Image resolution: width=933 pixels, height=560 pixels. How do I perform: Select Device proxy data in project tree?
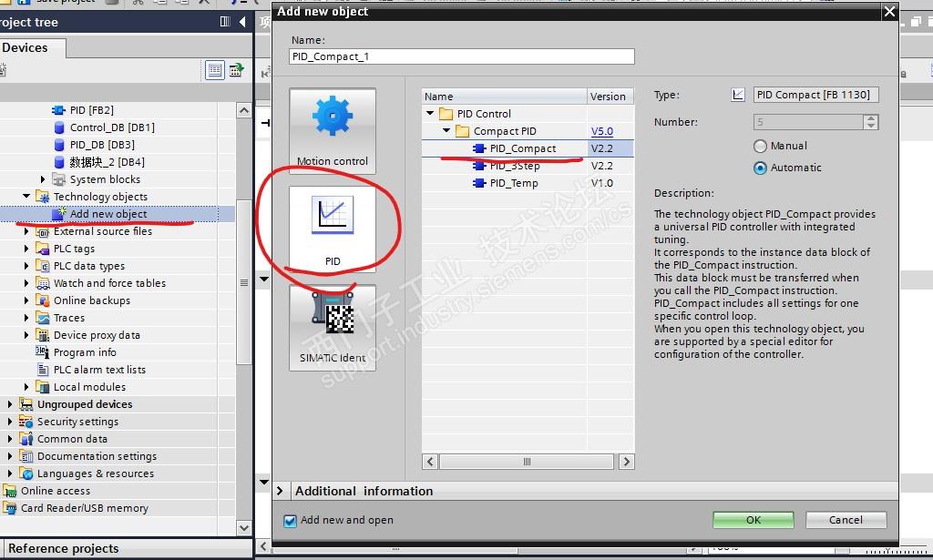[x=97, y=335]
